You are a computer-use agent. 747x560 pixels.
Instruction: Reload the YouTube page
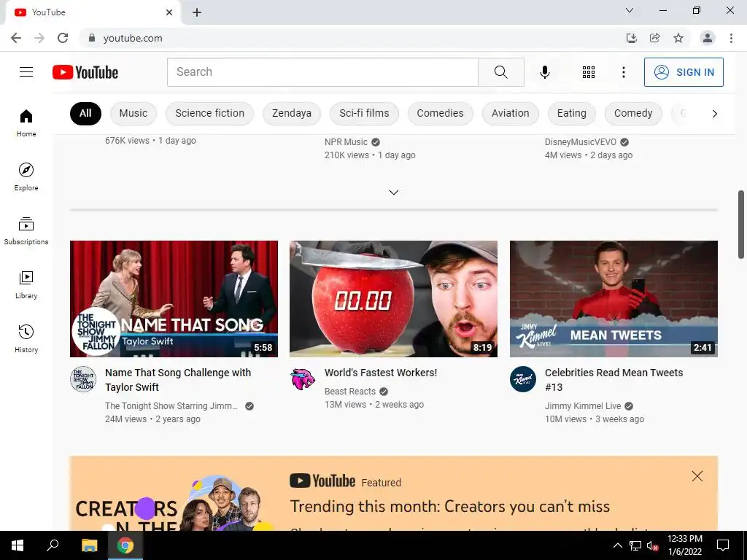(x=63, y=38)
